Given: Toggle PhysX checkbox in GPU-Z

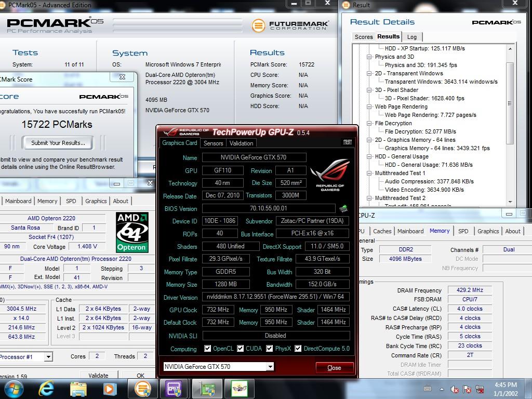Looking at the screenshot, I should click(x=270, y=349).
